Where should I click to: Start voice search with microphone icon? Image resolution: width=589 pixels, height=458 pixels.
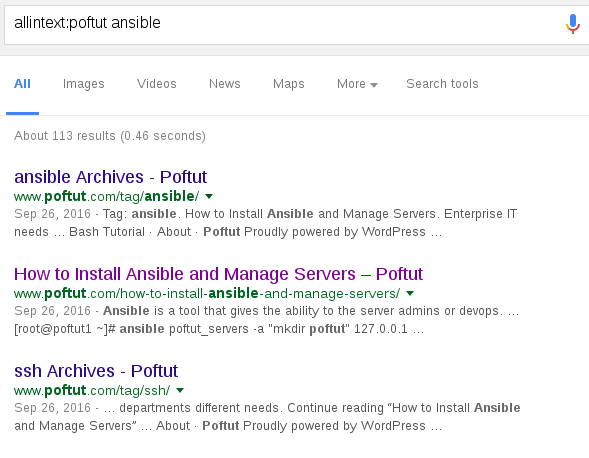point(572,24)
